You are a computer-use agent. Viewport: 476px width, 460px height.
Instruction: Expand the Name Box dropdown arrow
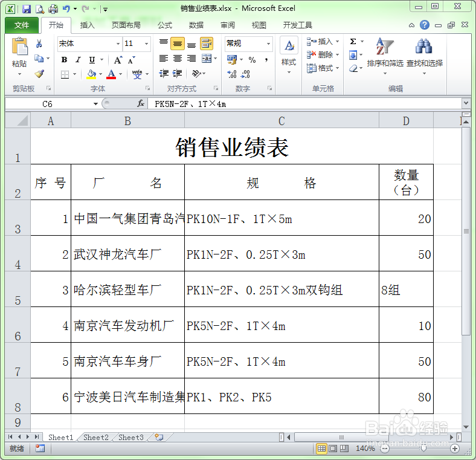(95, 104)
